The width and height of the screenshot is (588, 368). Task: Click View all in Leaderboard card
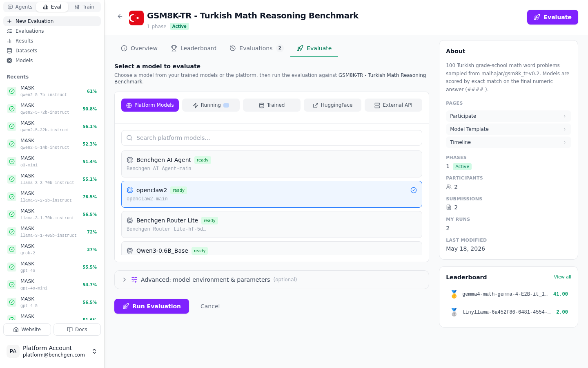pyautogui.click(x=562, y=277)
